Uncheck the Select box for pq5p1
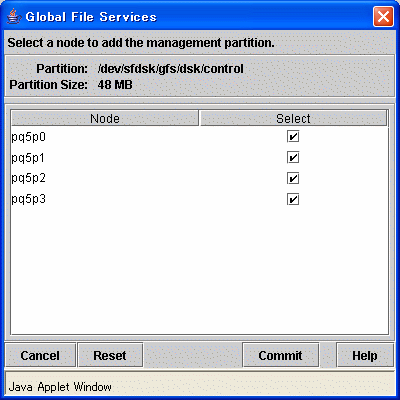This screenshot has height=400, width=400. pos(293,157)
